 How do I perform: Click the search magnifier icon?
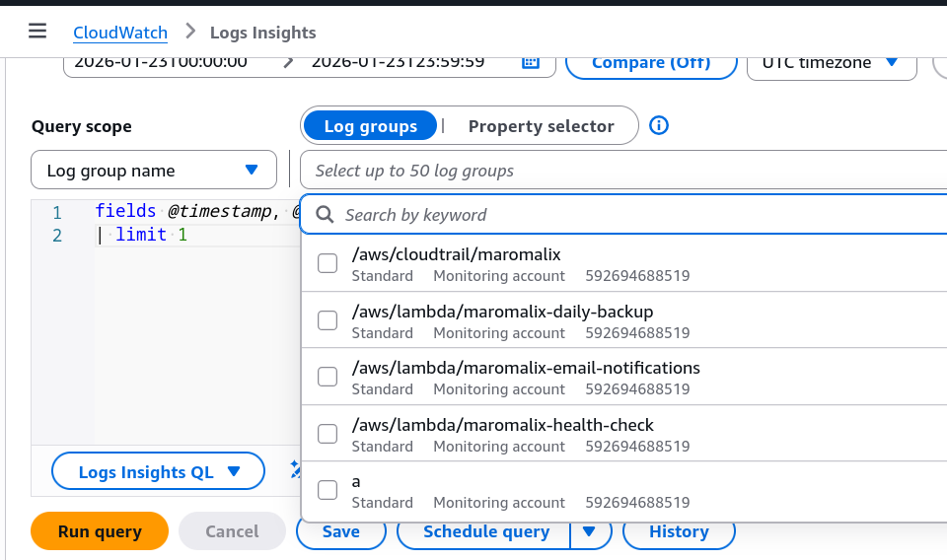326,215
